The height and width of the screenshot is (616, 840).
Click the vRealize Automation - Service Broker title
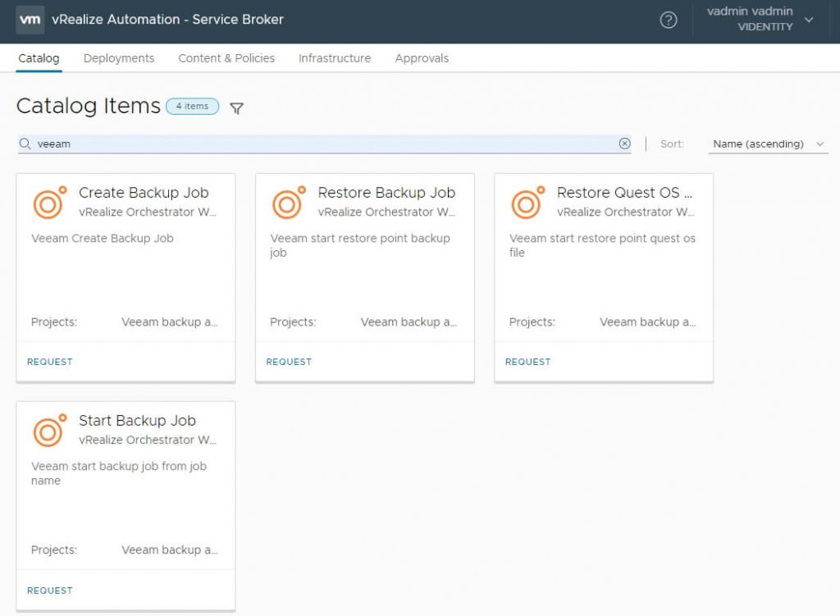167,20
